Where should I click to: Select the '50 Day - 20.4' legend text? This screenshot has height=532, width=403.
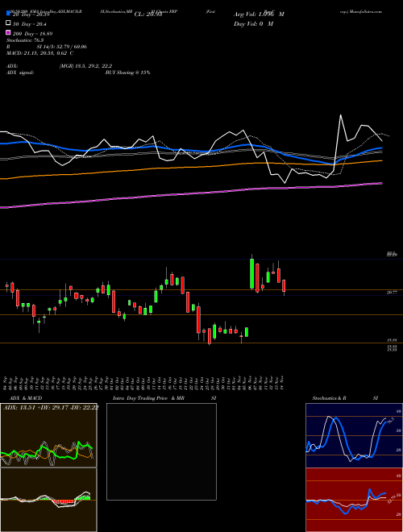30,24
